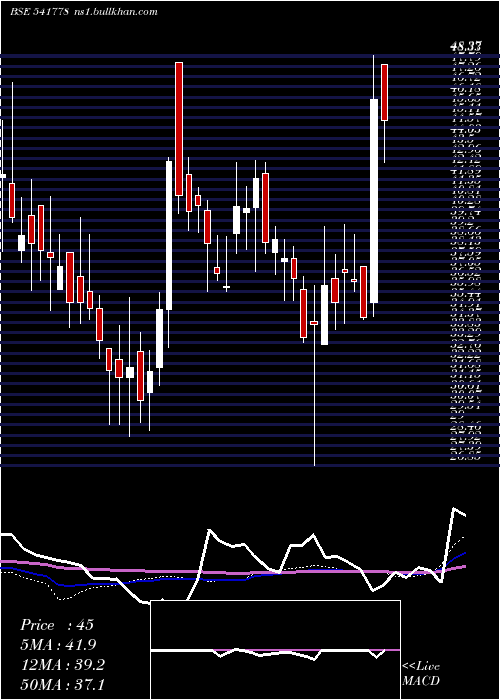Click the 'BSE 541778' header text
Screen dimensions: 500x700
pos(39,12)
